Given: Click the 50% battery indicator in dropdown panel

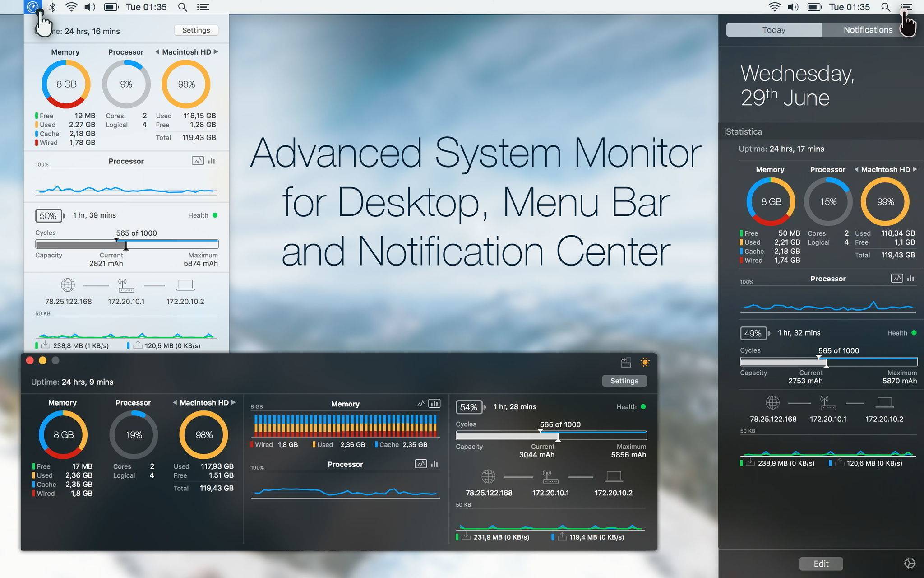Looking at the screenshot, I should click(x=50, y=215).
